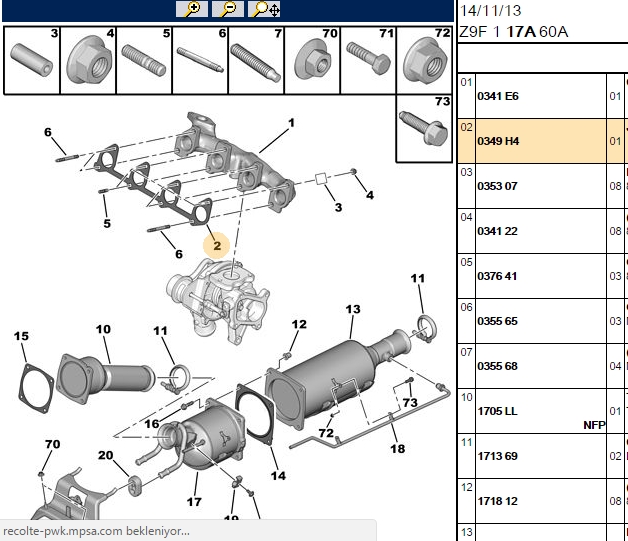
Task: Select callout 4 near the nut
Action: pyautogui.click(x=370, y=195)
